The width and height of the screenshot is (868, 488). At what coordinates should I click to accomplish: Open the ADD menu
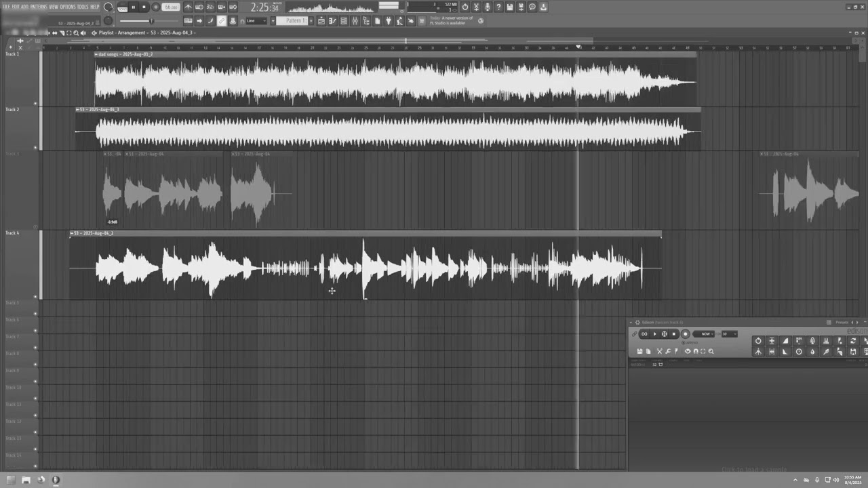(24, 7)
